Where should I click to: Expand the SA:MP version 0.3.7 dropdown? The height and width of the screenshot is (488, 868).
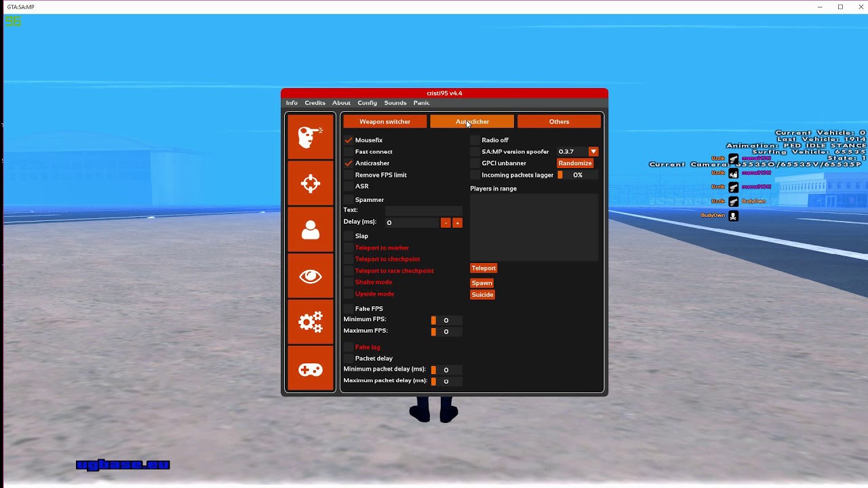pos(593,152)
